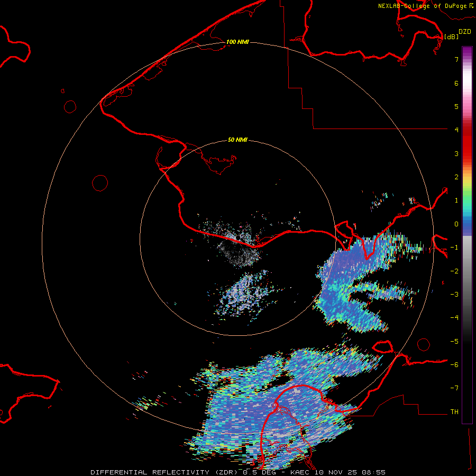Click the "-7" value on color scale
This screenshot has height=476, width=476.
454,388
